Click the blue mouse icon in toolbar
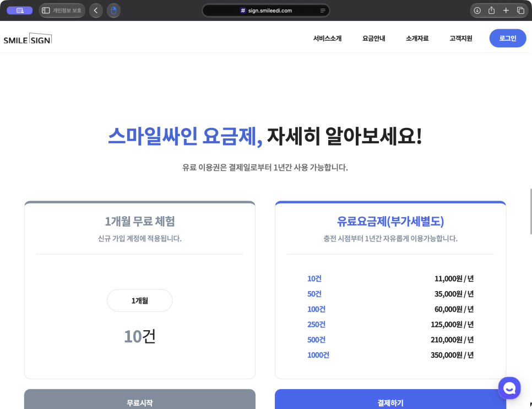This screenshot has width=532, height=409. click(x=113, y=10)
